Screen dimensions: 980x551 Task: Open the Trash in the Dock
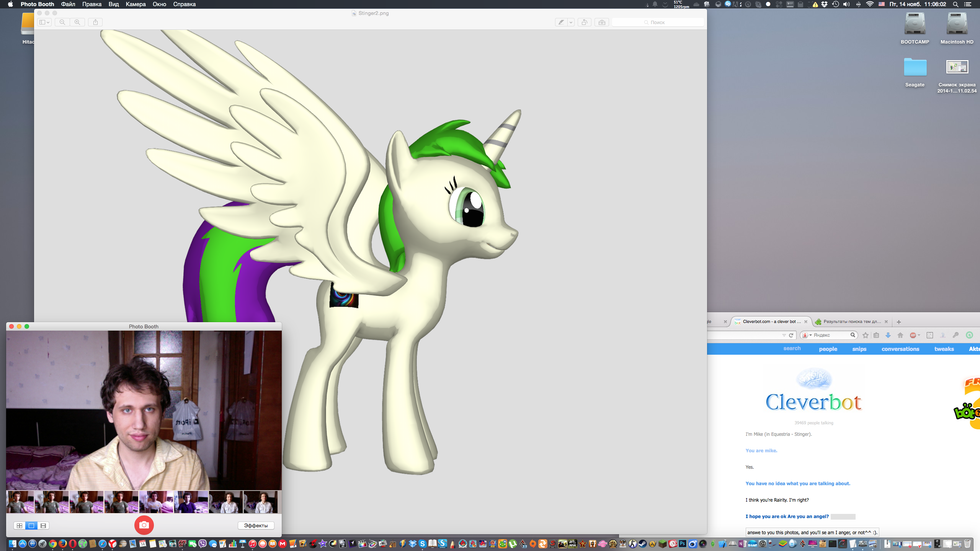(967, 544)
